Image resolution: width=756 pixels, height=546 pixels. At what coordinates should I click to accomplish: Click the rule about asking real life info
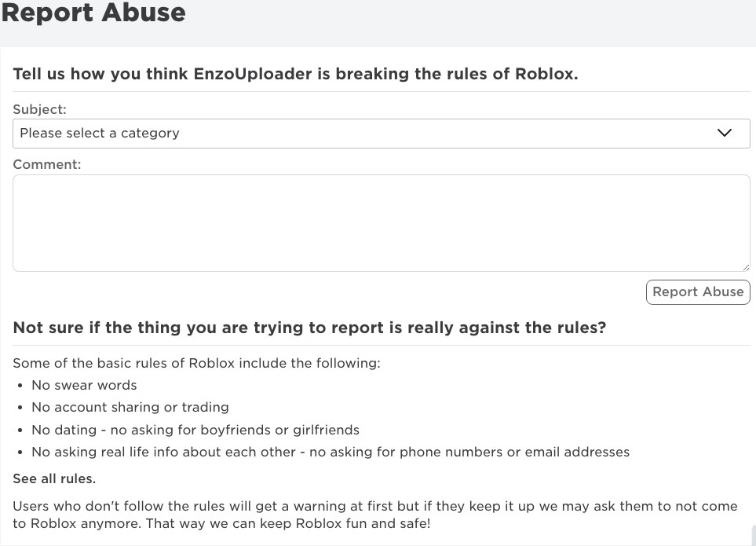point(330,452)
